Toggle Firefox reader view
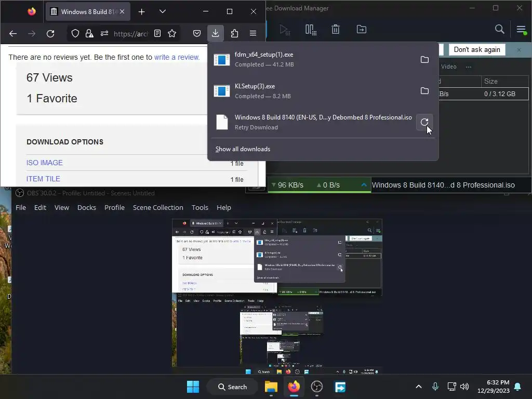532x399 pixels. (157, 33)
